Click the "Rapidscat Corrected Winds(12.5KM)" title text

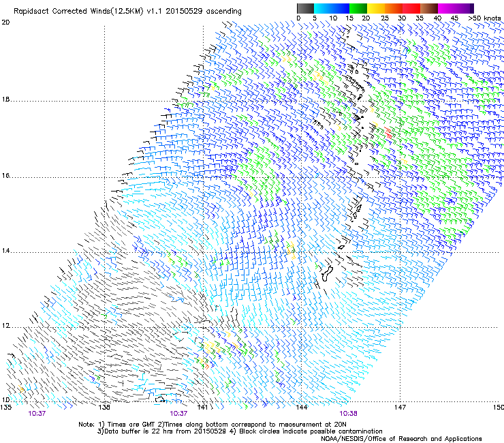coord(78,12)
